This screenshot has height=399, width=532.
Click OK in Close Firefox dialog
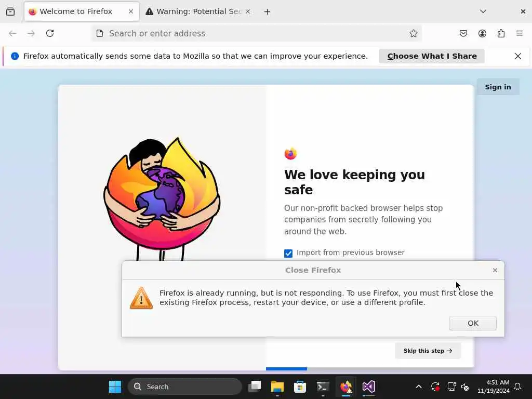[x=473, y=323]
